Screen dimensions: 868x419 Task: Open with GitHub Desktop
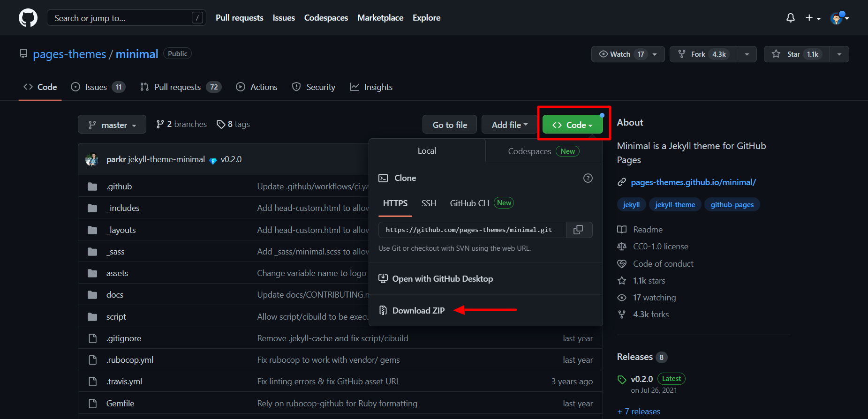tap(442, 279)
